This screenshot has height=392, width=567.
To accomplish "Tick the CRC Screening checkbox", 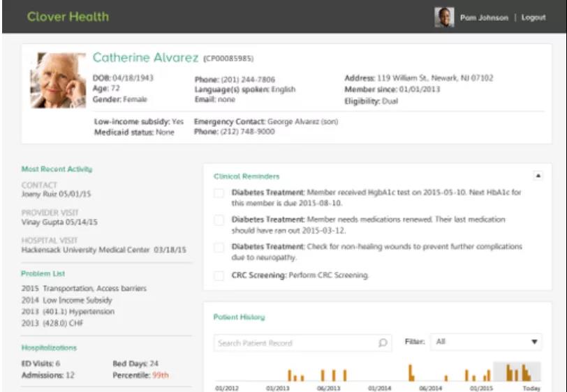I will pyautogui.click(x=219, y=276).
